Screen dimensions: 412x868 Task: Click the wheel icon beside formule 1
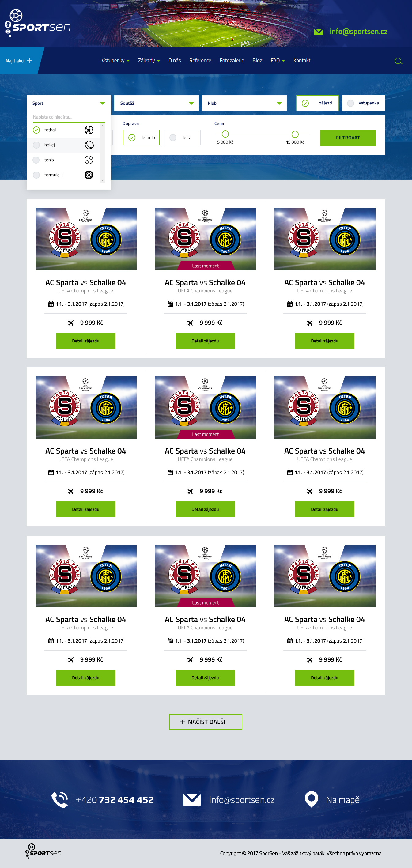tap(89, 175)
